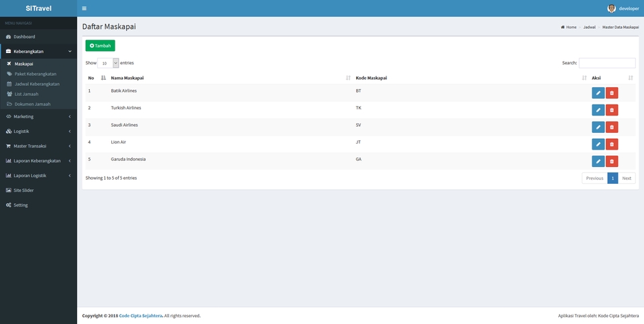
Task: Click the Next pagination button
Action: point(627,178)
